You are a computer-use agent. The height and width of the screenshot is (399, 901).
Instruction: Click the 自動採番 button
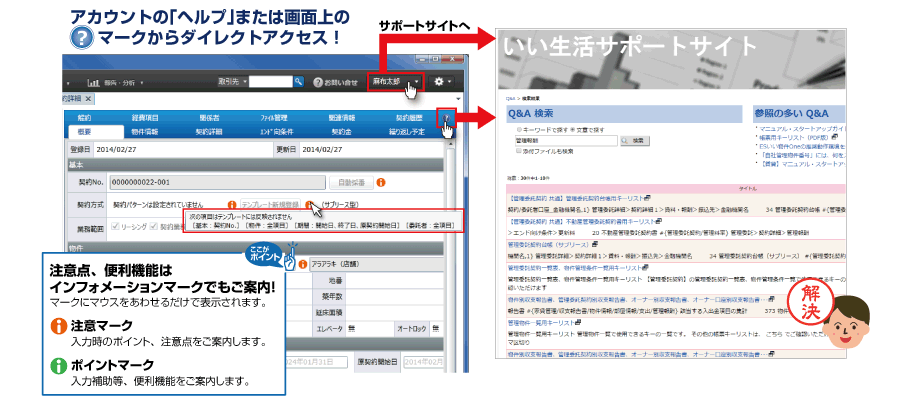(351, 182)
